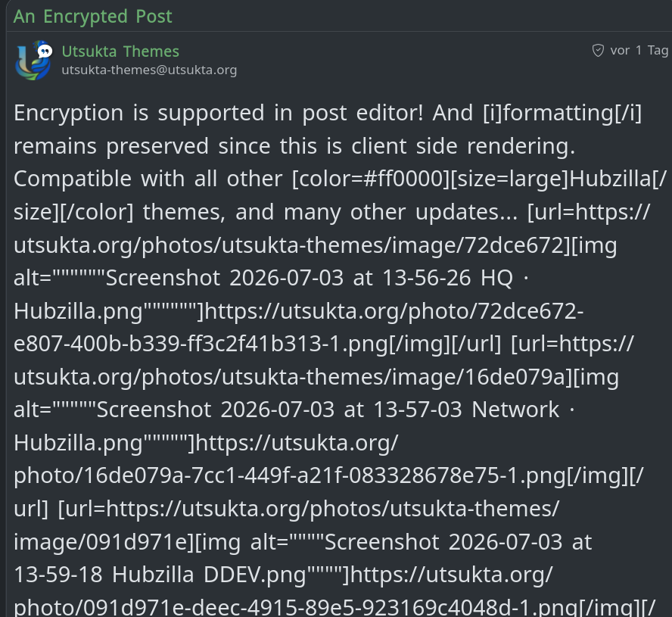672x617 pixels.
Task: Open the 'An Encrypted Post' title link
Action: [x=92, y=17]
